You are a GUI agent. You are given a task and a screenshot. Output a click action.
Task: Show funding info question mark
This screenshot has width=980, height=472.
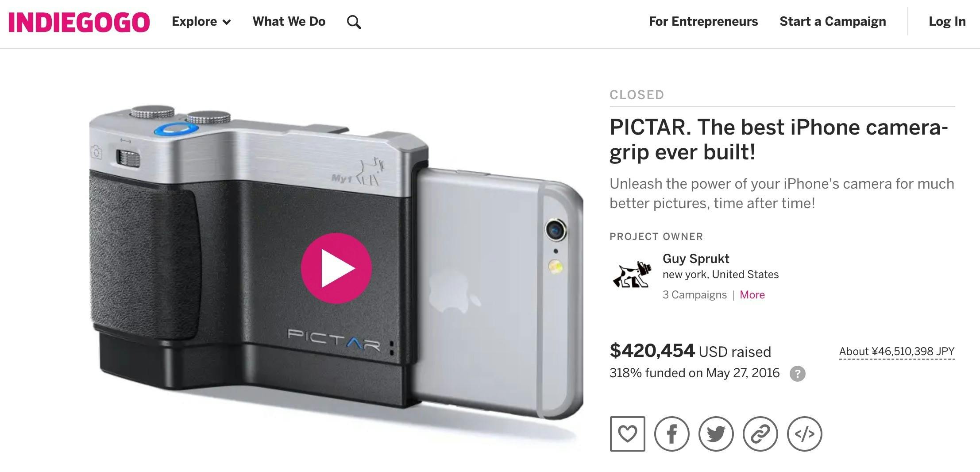[797, 374]
